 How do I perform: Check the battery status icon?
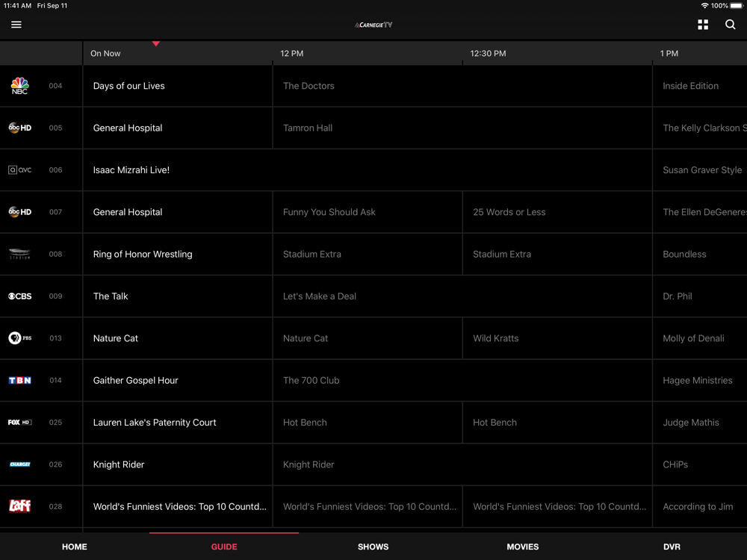click(737, 6)
